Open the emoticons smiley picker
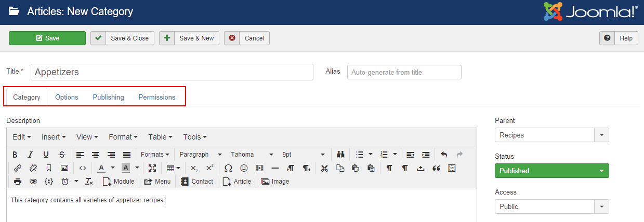Image resolution: width=644 pixels, height=222 pixels. click(x=244, y=168)
